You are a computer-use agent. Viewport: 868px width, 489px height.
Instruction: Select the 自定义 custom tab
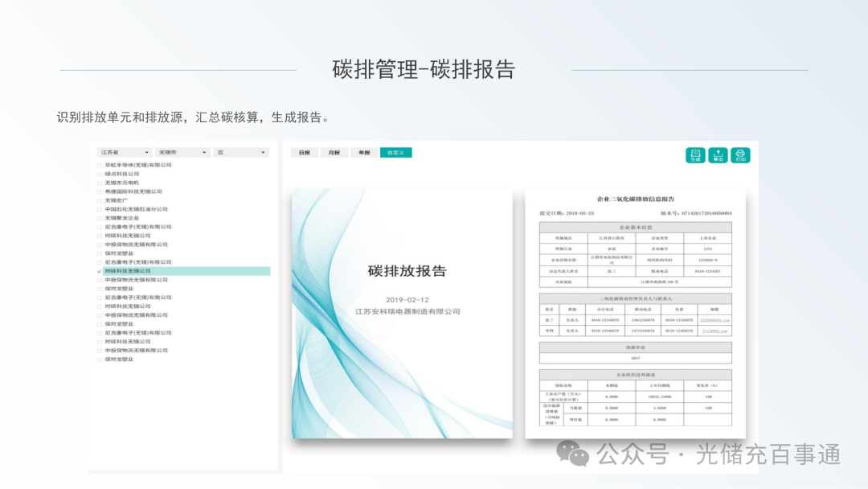(395, 153)
